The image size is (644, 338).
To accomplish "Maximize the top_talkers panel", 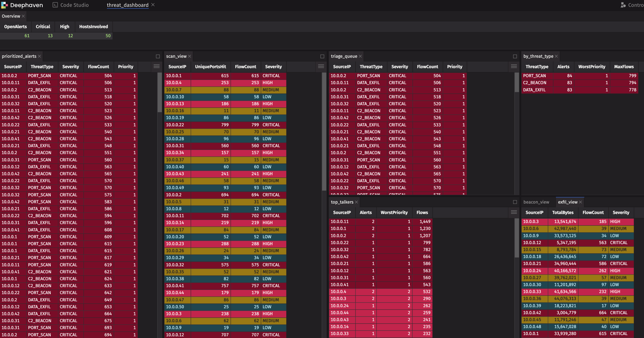I will (515, 202).
